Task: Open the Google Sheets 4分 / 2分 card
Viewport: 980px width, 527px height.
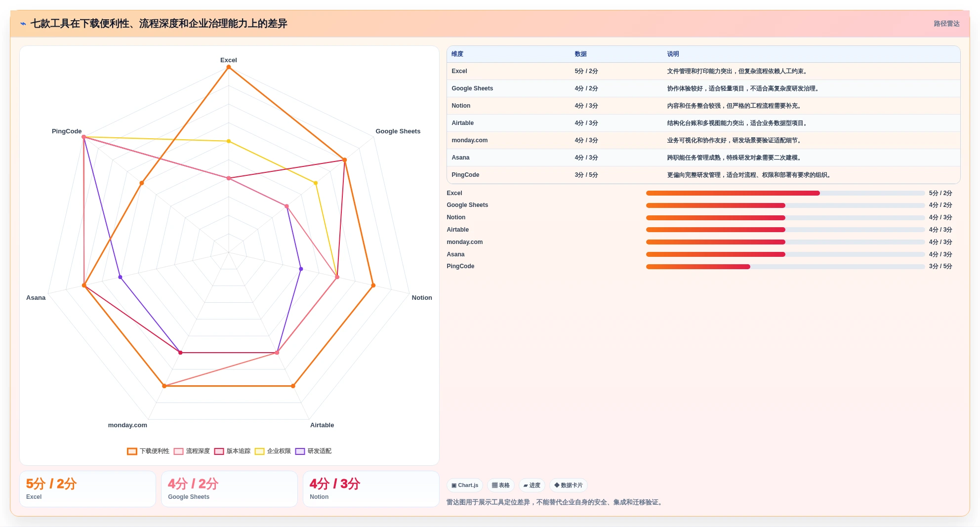Action: pos(229,489)
